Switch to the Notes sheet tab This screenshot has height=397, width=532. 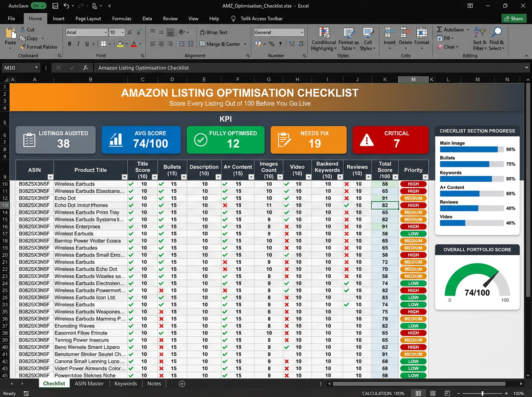click(154, 384)
